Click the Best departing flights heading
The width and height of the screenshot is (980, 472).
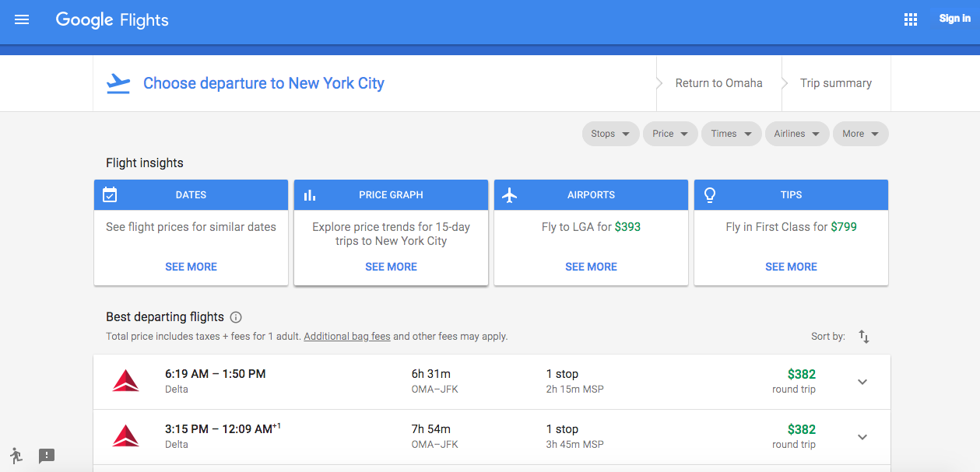click(165, 317)
